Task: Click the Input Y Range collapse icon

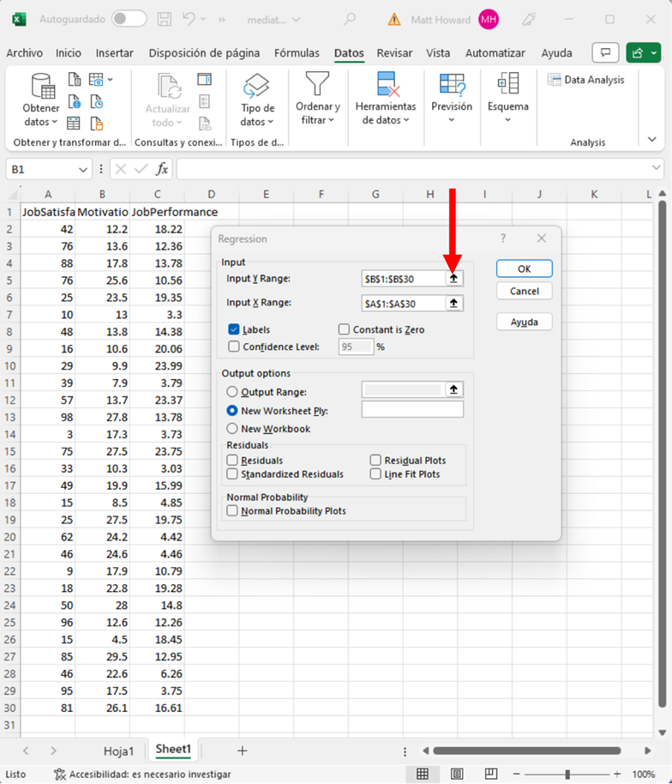Action: [454, 279]
